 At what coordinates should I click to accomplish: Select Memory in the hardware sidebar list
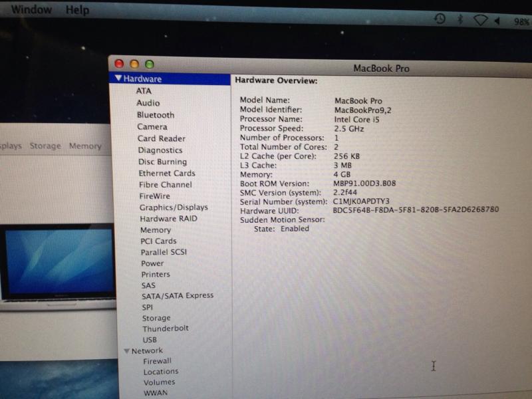tap(156, 230)
